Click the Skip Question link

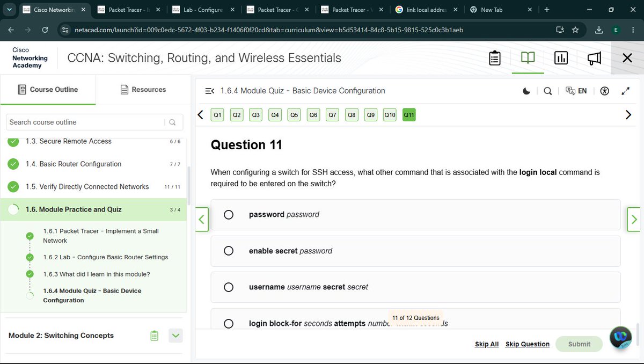528,344
